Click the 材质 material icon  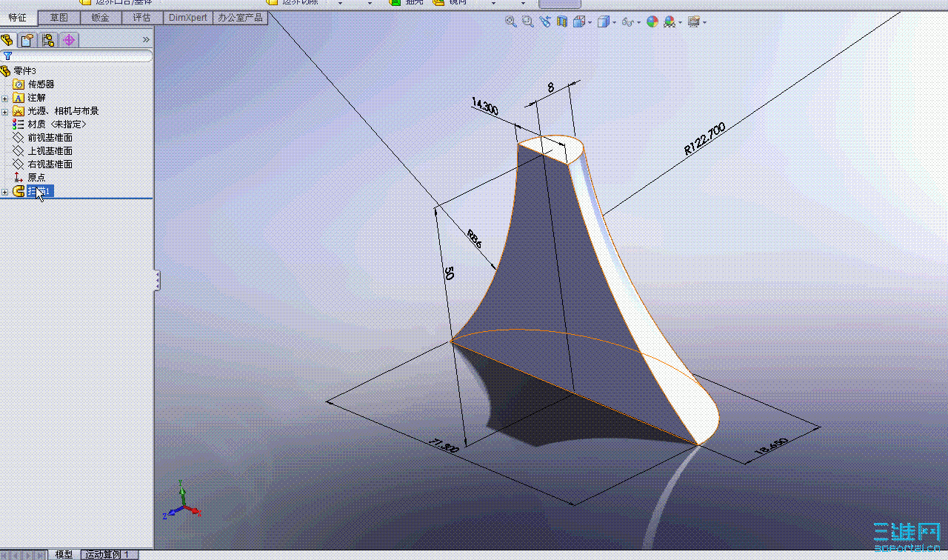[19, 124]
